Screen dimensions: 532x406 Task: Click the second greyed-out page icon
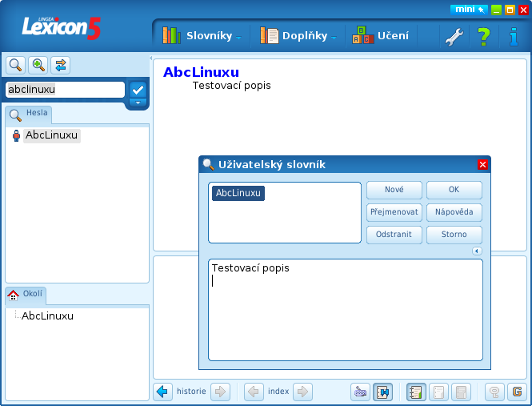[x=461, y=392]
